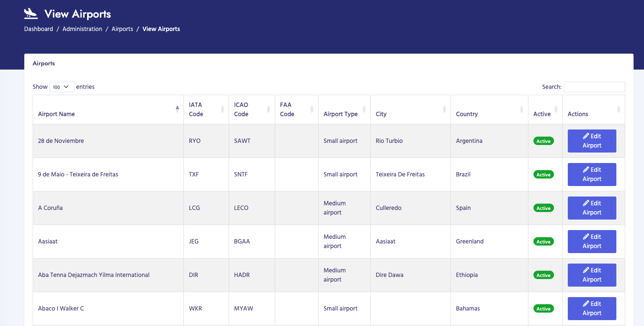
Task: Click sort arrows on Active column
Action: pos(556,109)
